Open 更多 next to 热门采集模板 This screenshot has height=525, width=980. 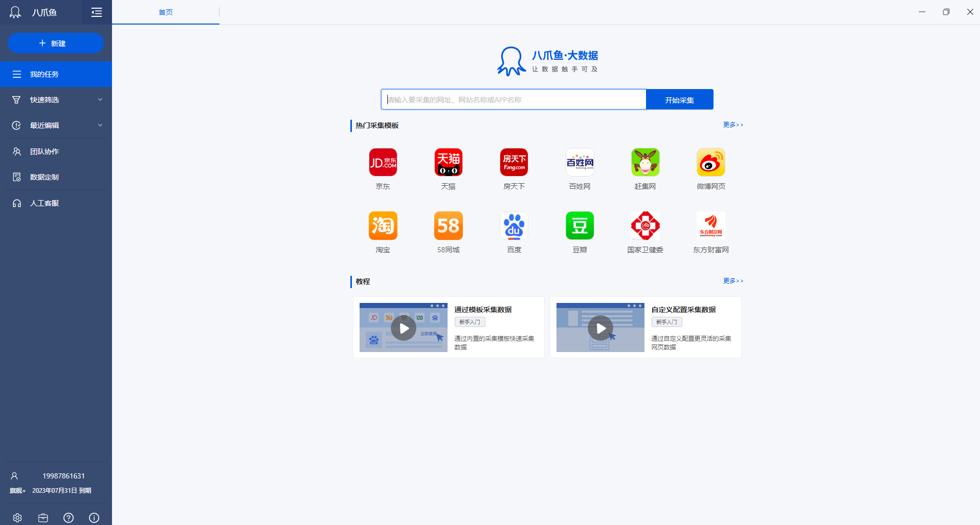733,124
